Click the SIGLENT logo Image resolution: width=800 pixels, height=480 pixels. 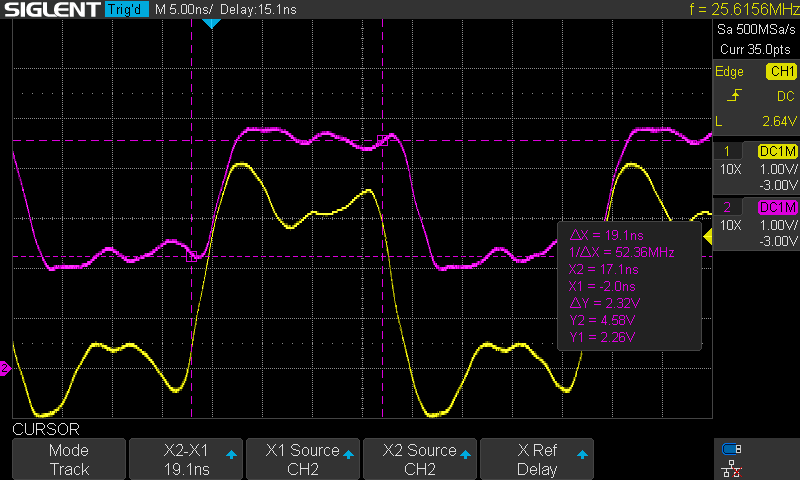point(50,10)
